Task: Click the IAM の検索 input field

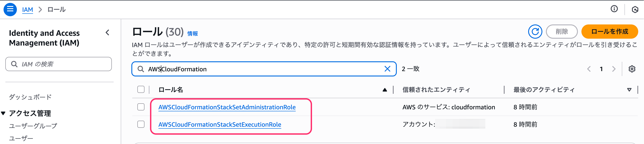Action: [59, 64]
